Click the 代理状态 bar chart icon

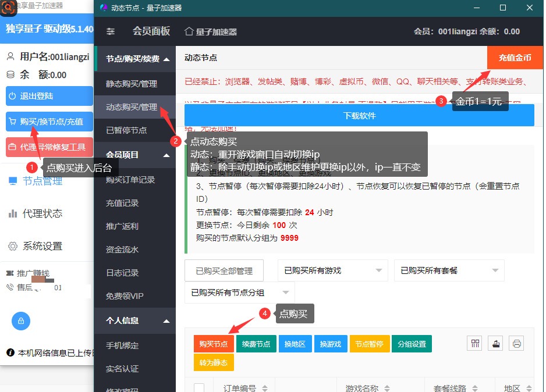coord(13,213)
